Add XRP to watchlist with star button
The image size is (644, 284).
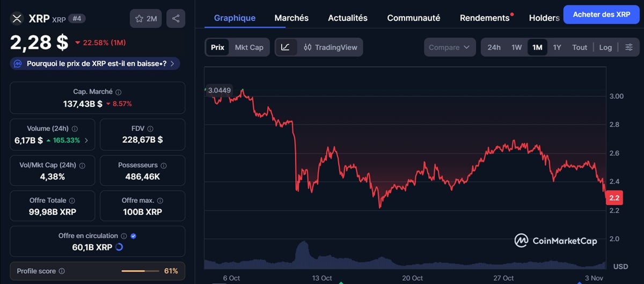pyautogui.click(x=146, y=19)
